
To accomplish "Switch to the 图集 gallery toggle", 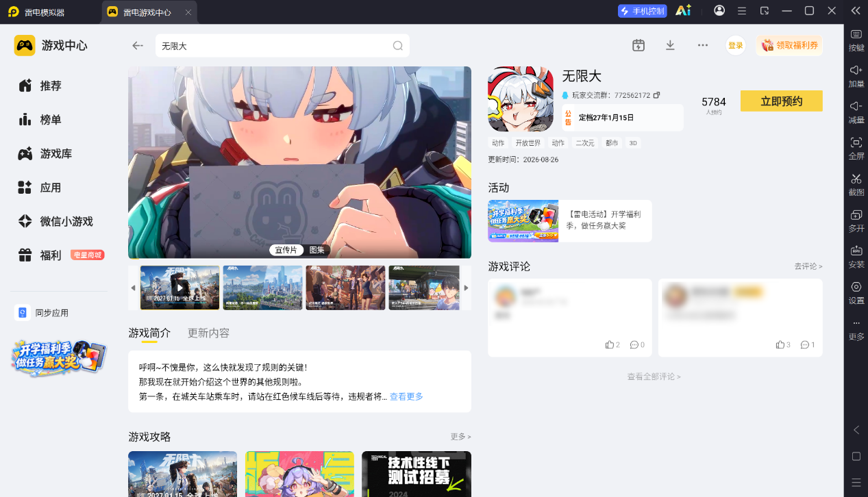I will [317, 250].
